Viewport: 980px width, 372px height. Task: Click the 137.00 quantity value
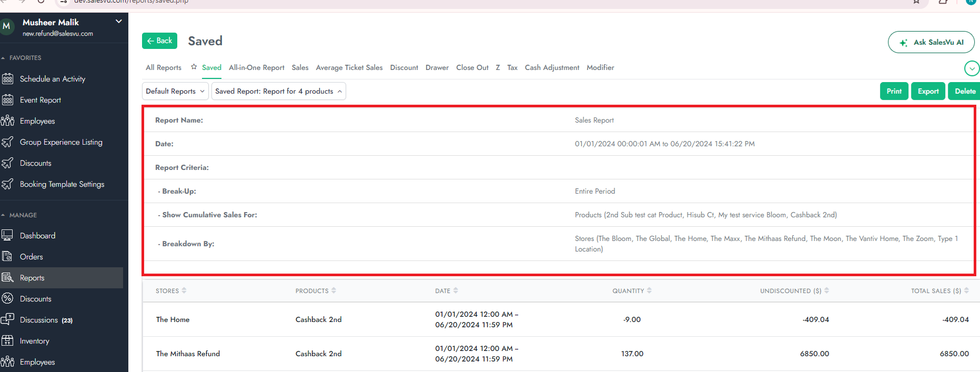632,354
